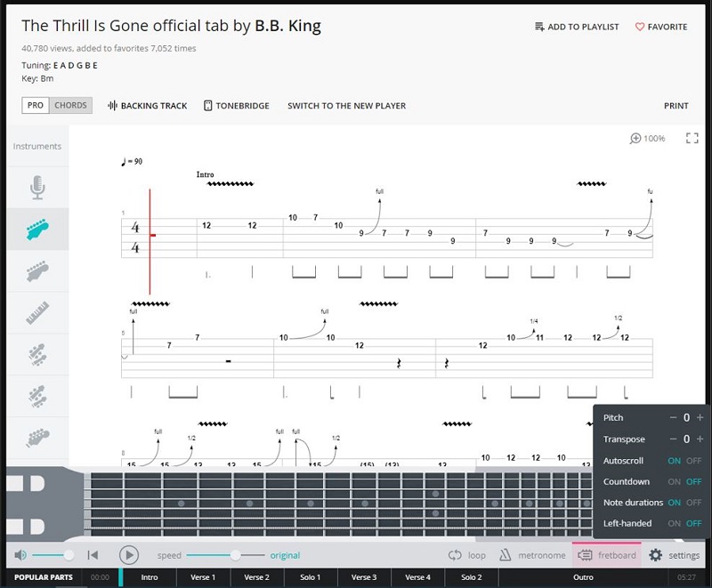The height and width of the screenshot is (588, 712).
Task: Open the B.B. King artist link
Action: (x=287, y=26)
